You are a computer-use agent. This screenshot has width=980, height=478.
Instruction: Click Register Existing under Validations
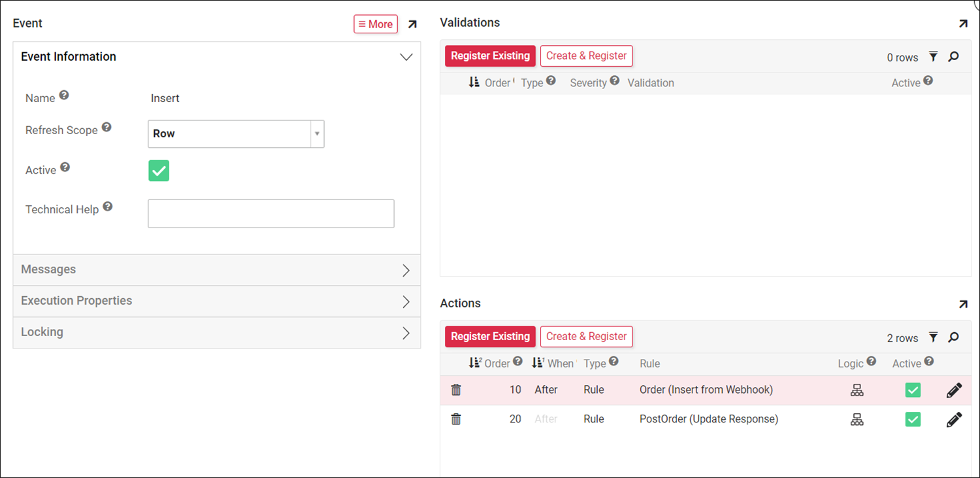pyautogui.click(x=490, y=56)
